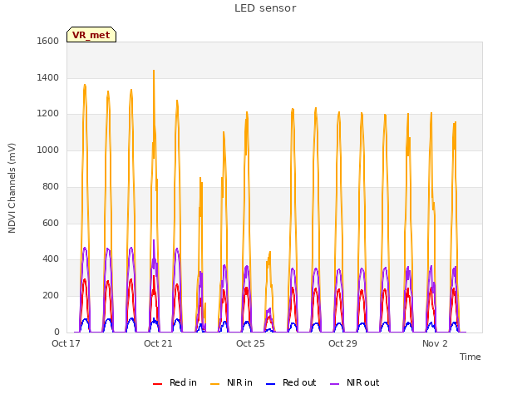Toggle the Red in legend entry
Viewport: 532px width, 399px height.
pyautogui.click(x=175, y=382)
